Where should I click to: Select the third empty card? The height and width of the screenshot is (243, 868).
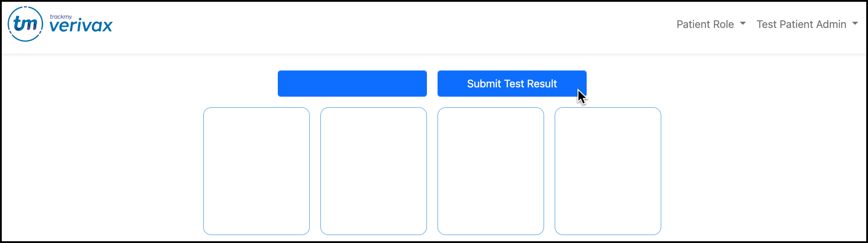point(491,171)
